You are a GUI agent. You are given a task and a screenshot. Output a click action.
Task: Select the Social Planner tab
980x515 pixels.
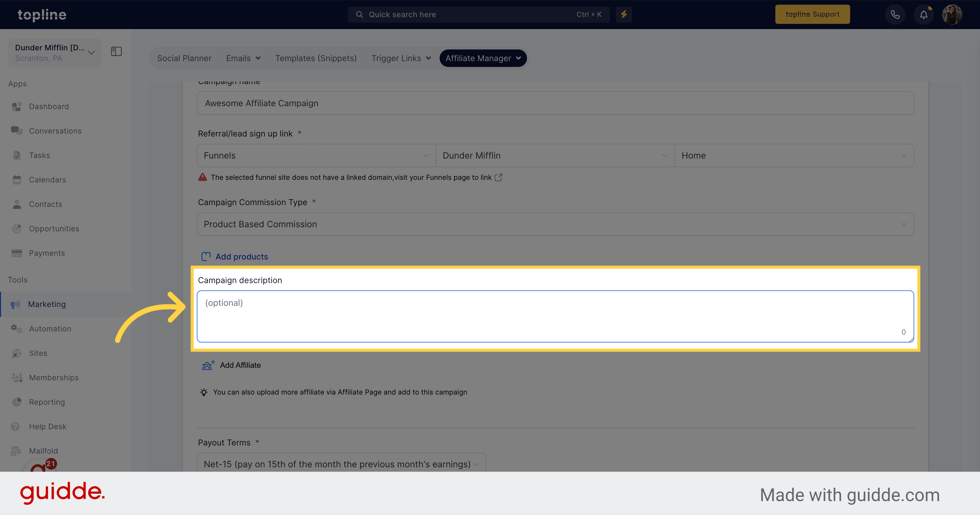click(184, 58)
